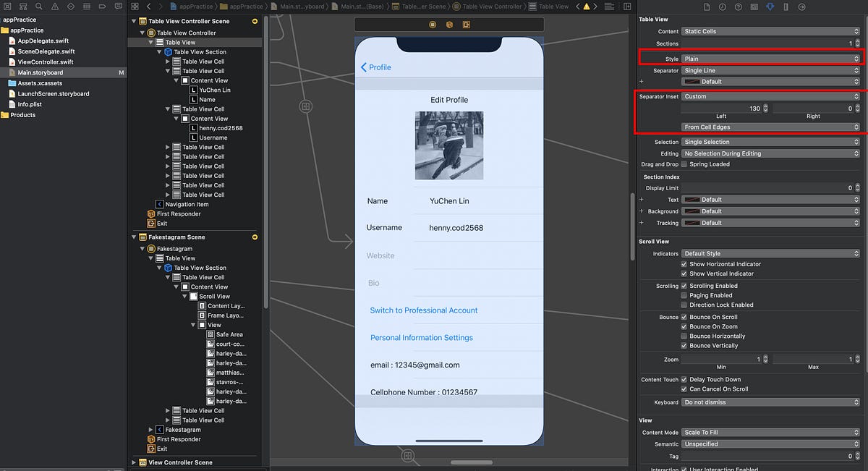Adjust the Separator Inset Left stepper
Image resolution: width=868 pixels, height=471 pixels.
(x=765, y=108)
